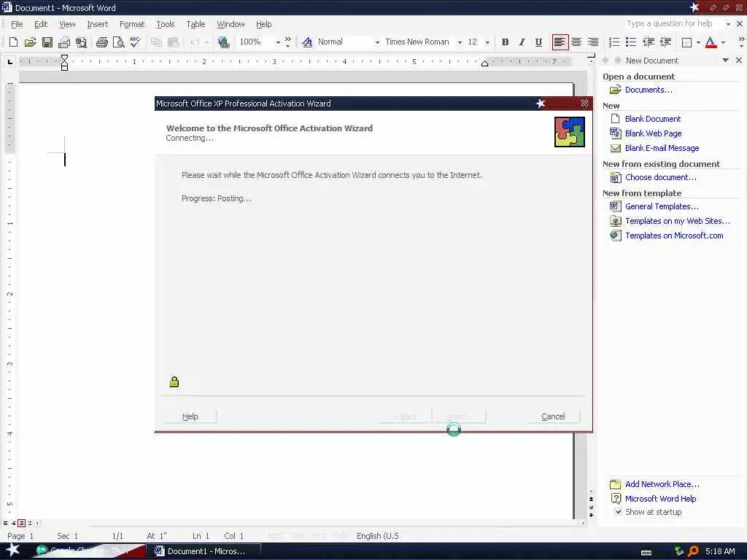747x560 pixels.
Task: Click the search magnifier tray icon
Action: [x=693, y=551]
